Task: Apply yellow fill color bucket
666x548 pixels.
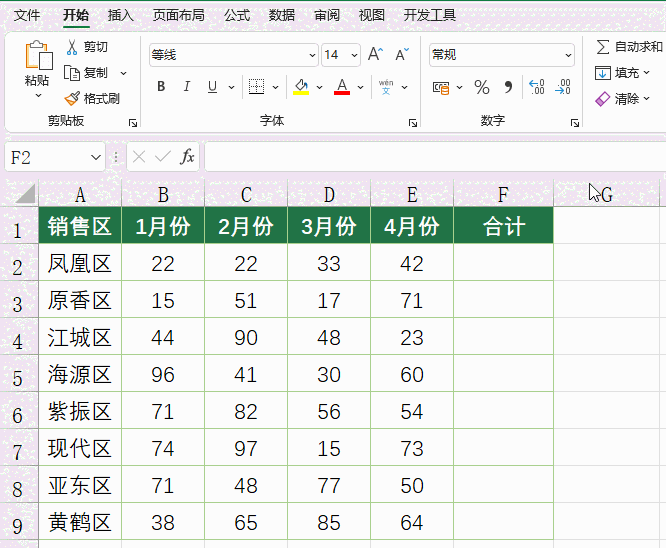Action: (x=301, y=87)
